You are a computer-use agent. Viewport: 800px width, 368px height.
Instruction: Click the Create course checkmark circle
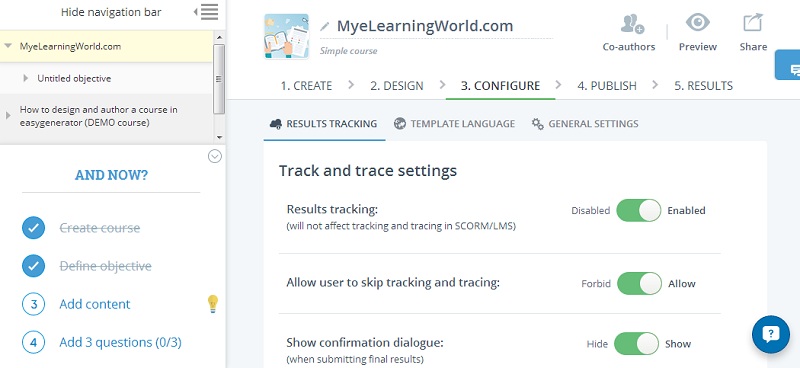pos(34,228)
